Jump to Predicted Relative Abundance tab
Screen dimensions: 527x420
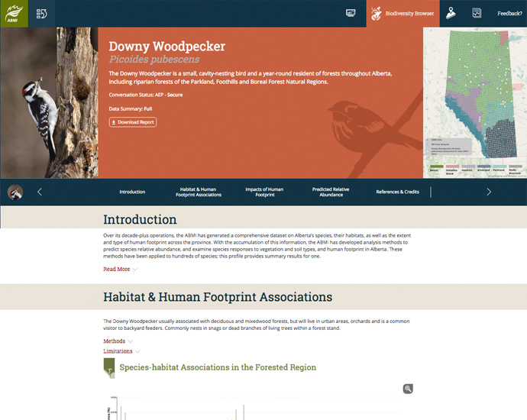pos(331,192)
